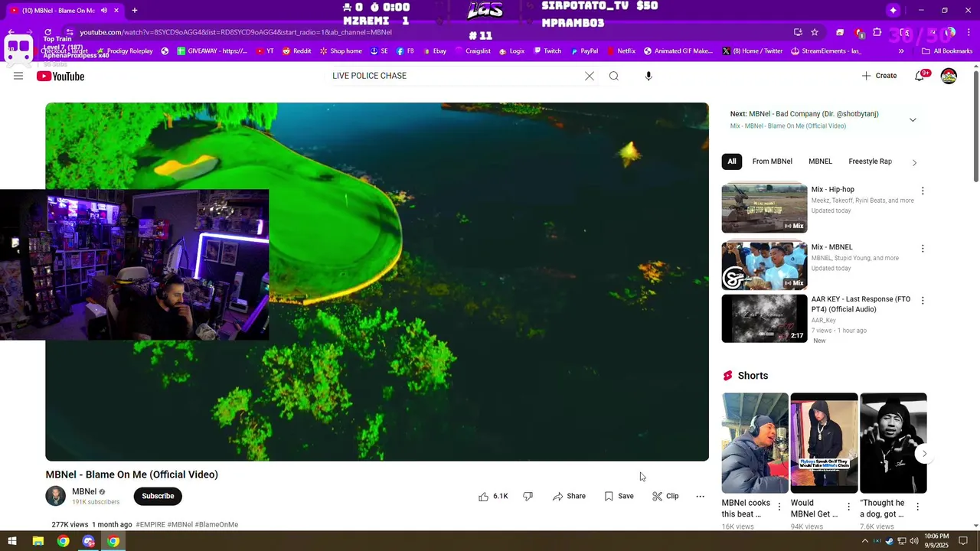The width and height of the screenshot is (980, 551).
Task: Open options for AAR KEY video
Action: (923, 301)
